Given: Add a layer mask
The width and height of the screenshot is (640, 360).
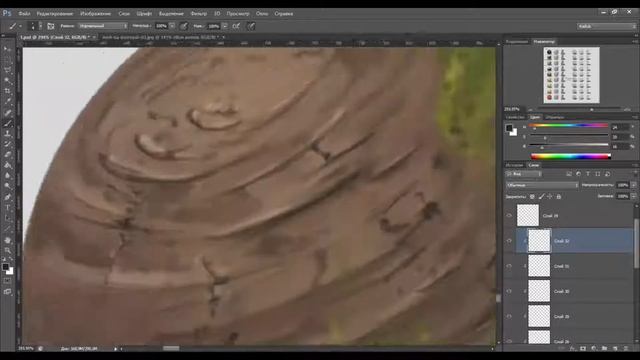Looking at the screenshot, I should pos(583,349).
